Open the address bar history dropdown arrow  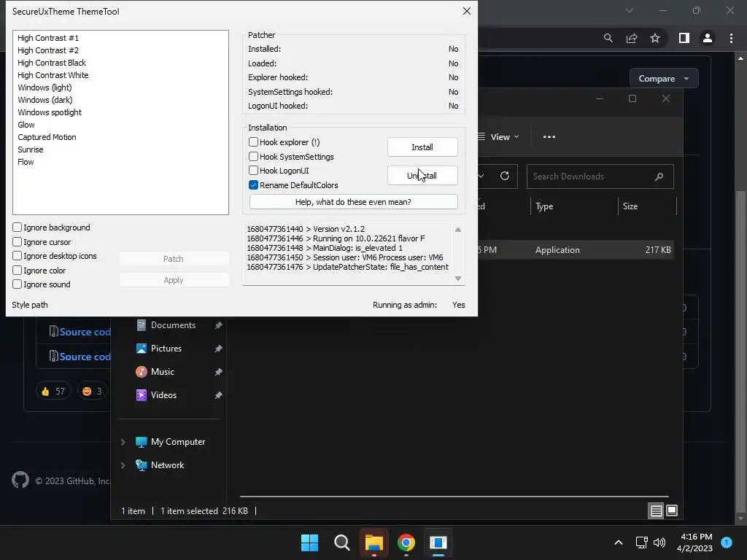click(x=481, y=176)
